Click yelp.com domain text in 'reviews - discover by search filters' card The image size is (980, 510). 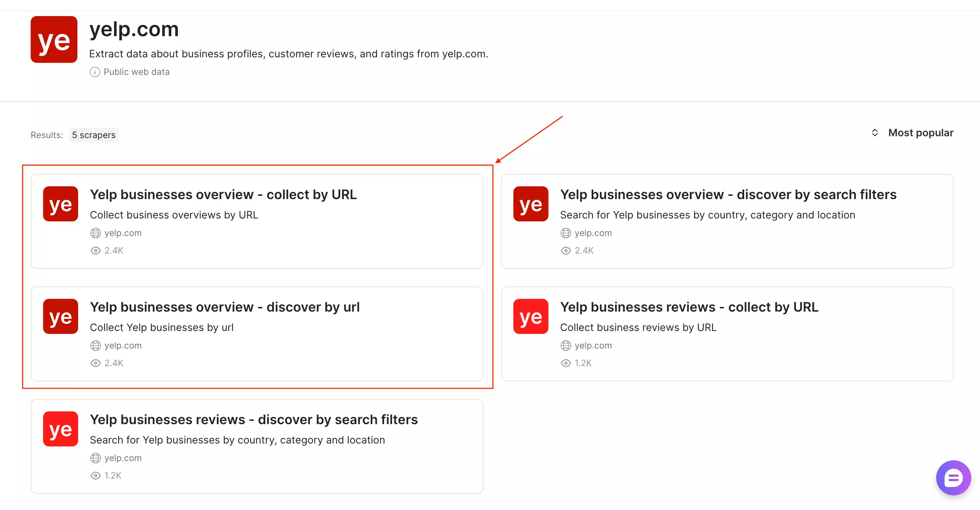click(x=123, y=458)
